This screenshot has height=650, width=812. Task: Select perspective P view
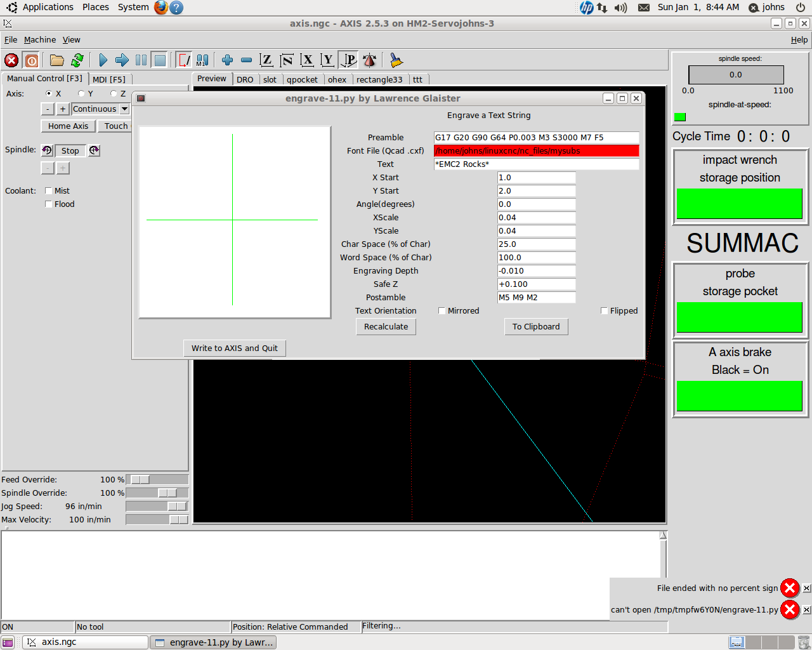tap(348, 60)
